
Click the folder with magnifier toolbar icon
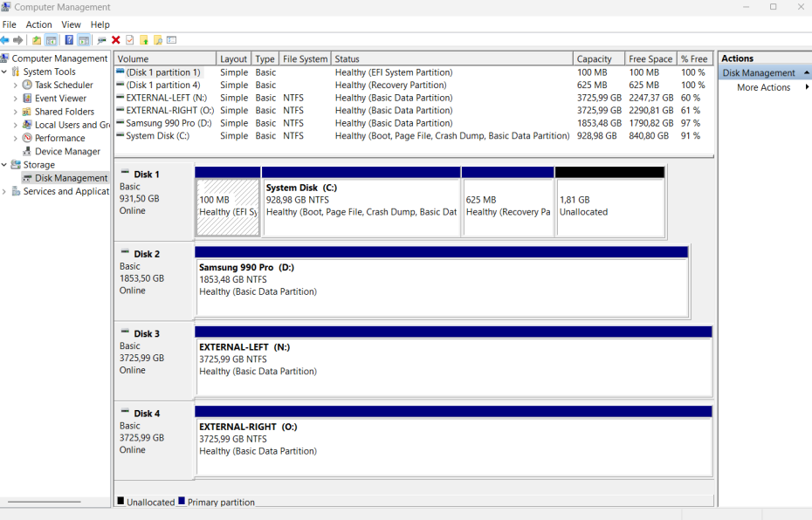pyautogui.click(x=158, y=40)
